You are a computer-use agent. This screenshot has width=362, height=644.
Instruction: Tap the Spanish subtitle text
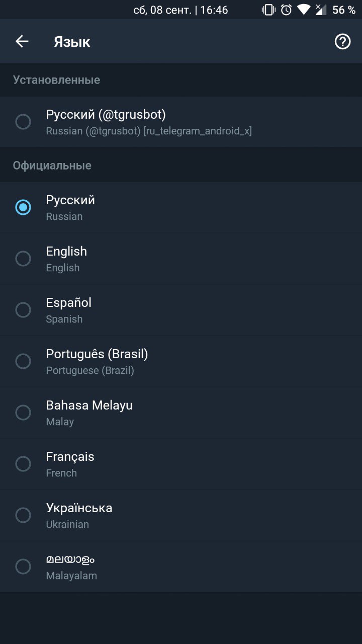(x=64, y=319)
